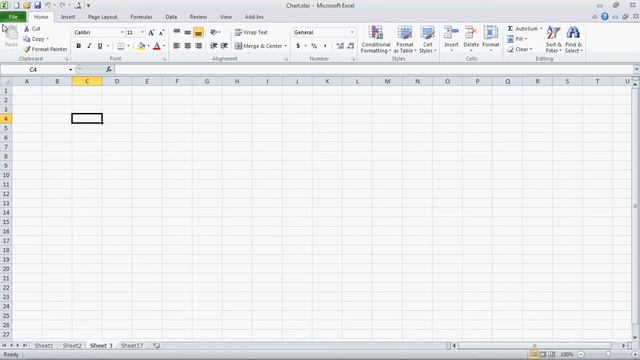Open Format as Table gallery
This screenshot has width=640, height=360.
pyautogui.click(x=405, y=39)
